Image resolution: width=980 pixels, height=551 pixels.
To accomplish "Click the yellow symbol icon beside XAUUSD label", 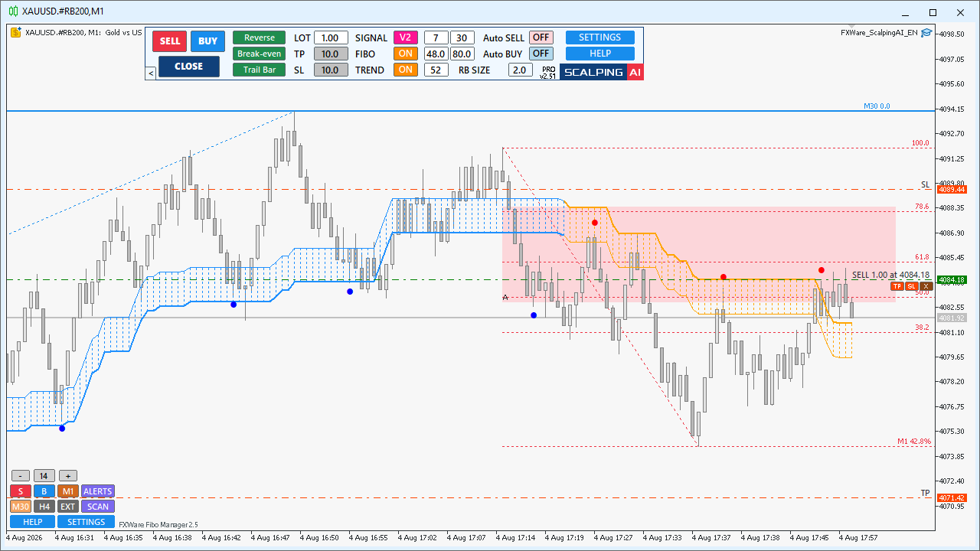I will coord(15,32).
